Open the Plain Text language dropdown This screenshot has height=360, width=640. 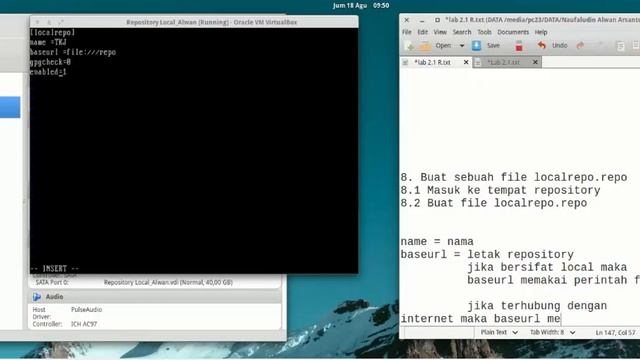click(499, 333)
